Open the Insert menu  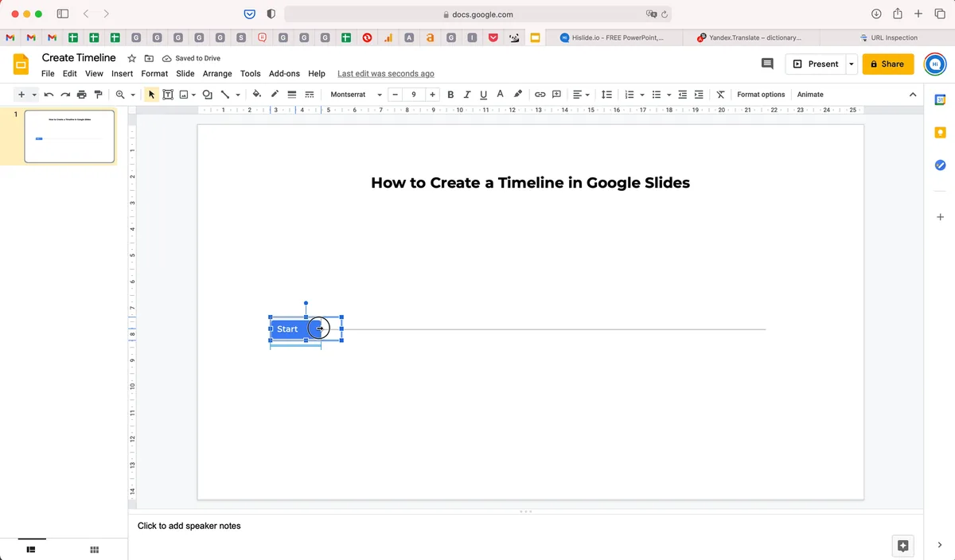122,73
